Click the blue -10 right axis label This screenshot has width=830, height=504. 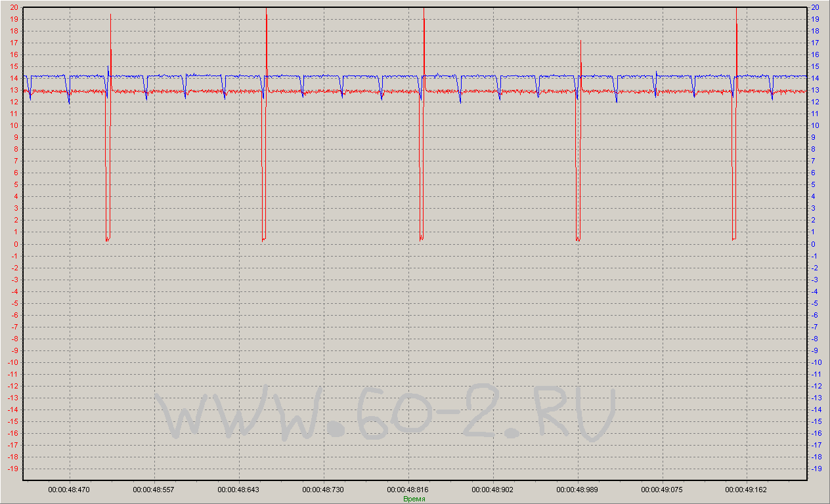click(816, 362)
